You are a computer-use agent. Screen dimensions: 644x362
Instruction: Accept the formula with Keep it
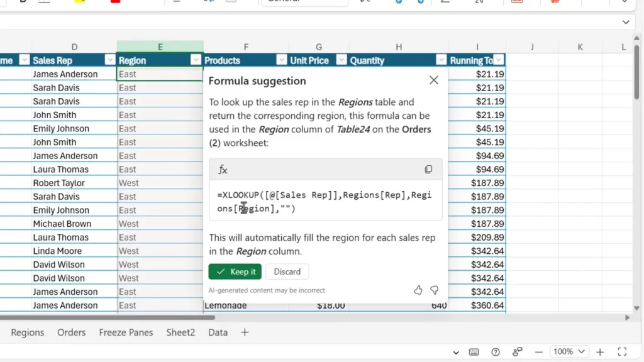coord(235,271)
